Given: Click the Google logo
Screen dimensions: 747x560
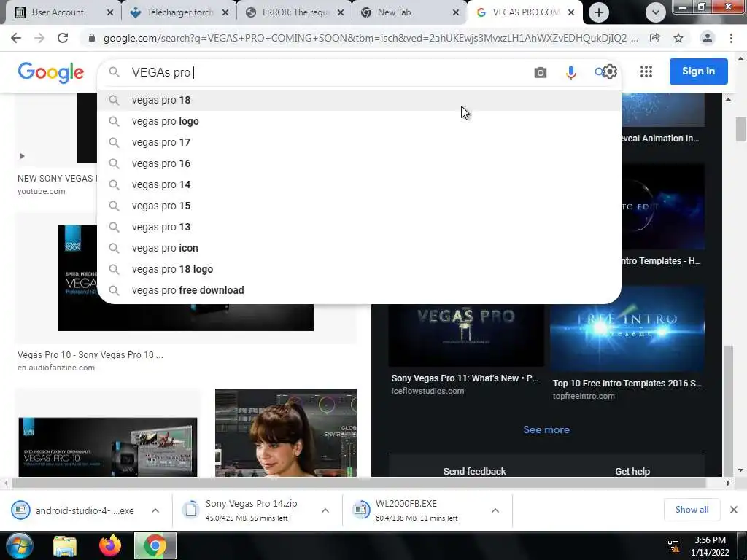Looking at the screenshot, I should coord(51,72).
